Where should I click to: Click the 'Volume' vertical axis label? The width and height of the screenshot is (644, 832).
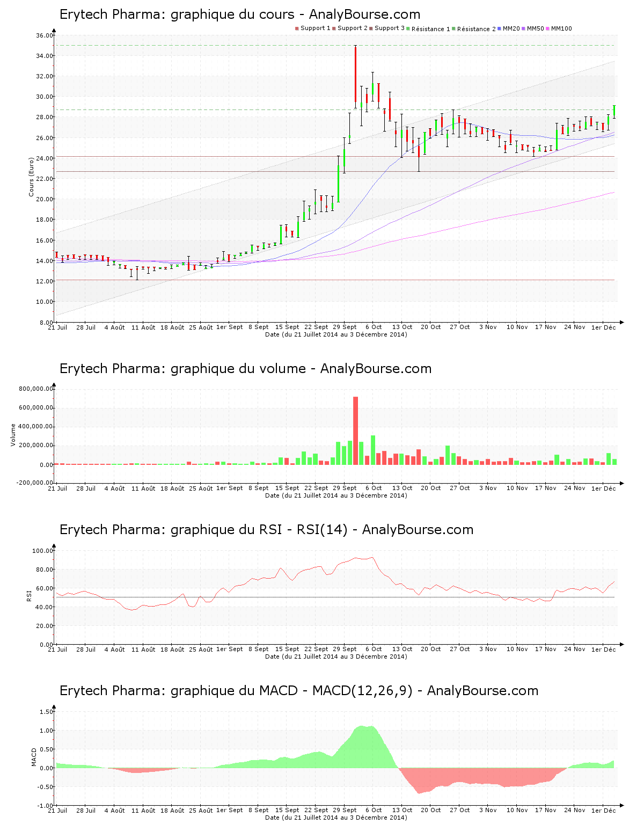[13, 435]
